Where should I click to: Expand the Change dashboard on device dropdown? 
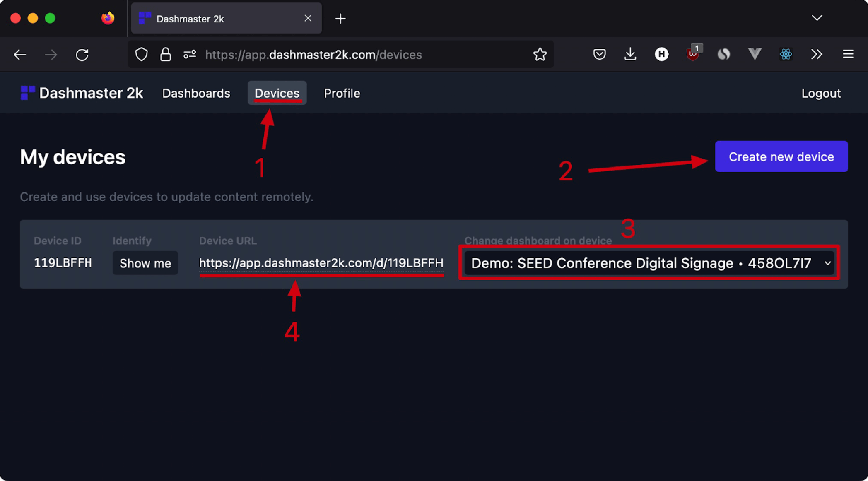pyautogui.click(x=649, y=263)
